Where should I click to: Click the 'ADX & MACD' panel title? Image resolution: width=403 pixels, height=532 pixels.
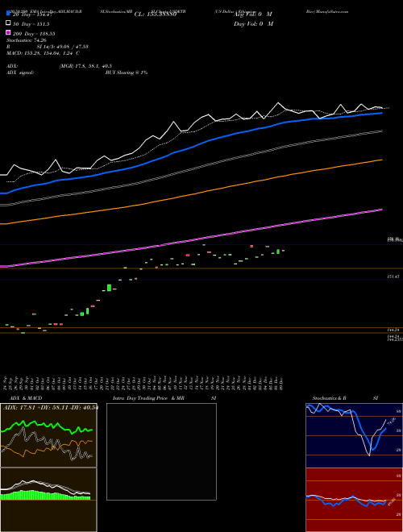point(26,398)
